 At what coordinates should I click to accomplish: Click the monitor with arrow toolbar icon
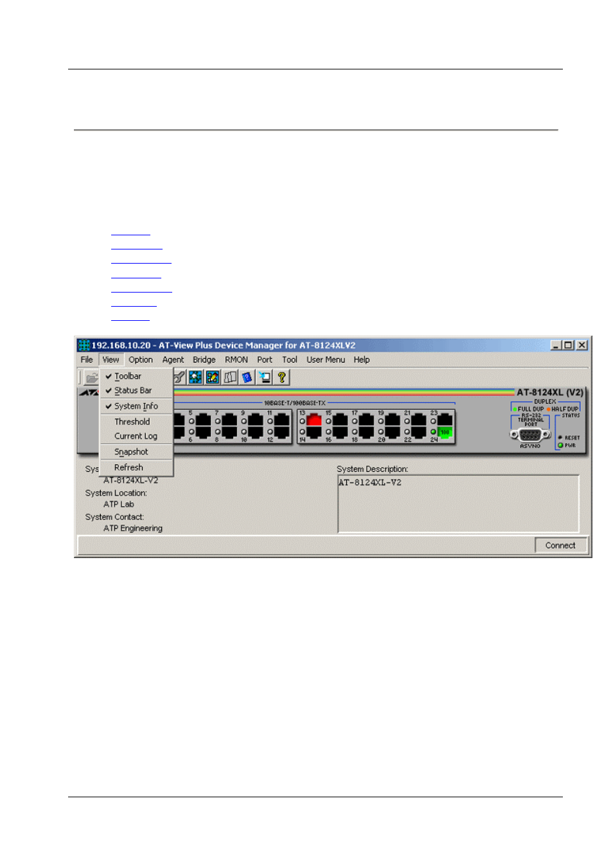(x=264, y=377)
